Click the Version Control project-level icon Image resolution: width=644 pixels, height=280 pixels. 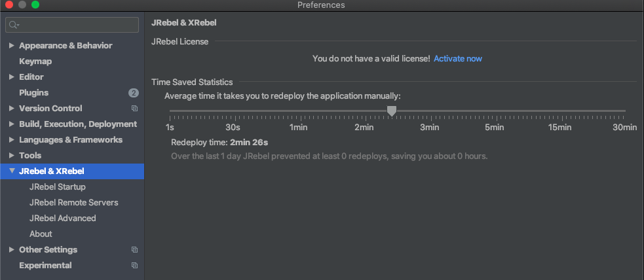(134, 109)
